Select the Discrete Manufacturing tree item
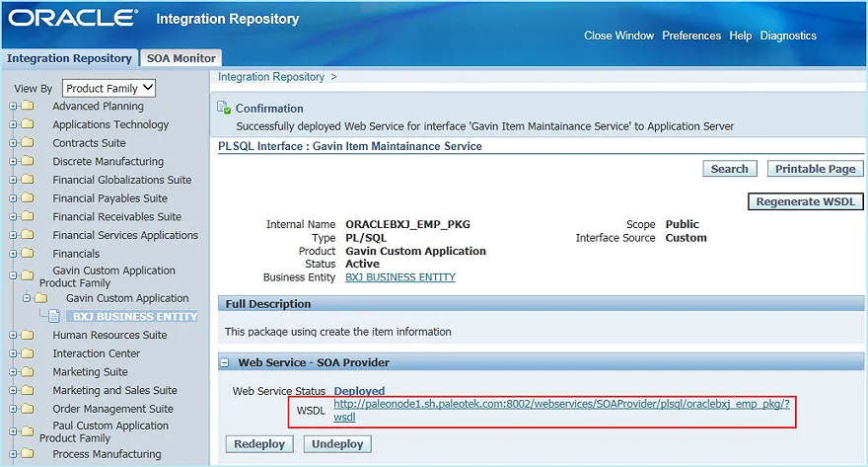Viewport: 868px width, 467px height. tap(108, 161)
